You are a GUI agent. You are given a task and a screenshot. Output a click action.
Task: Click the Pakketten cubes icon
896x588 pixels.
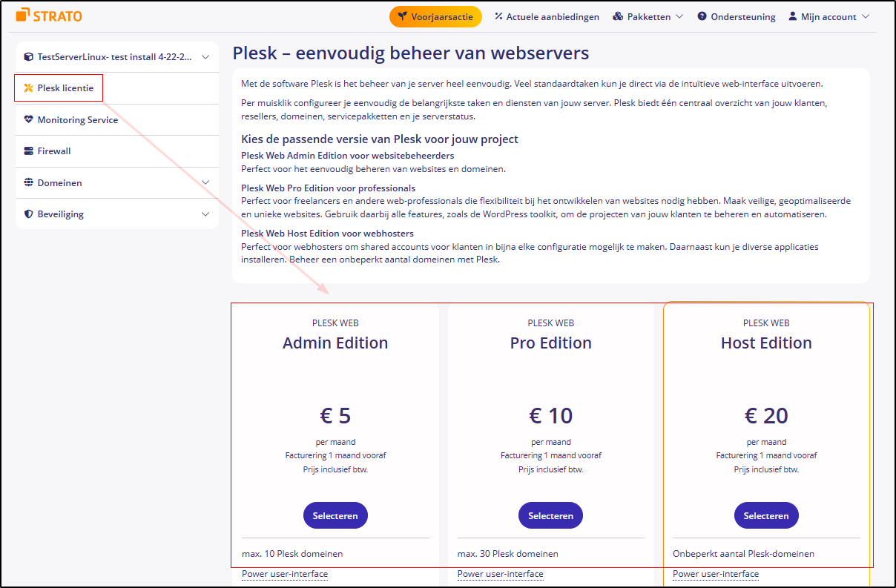tap(618, 16)
